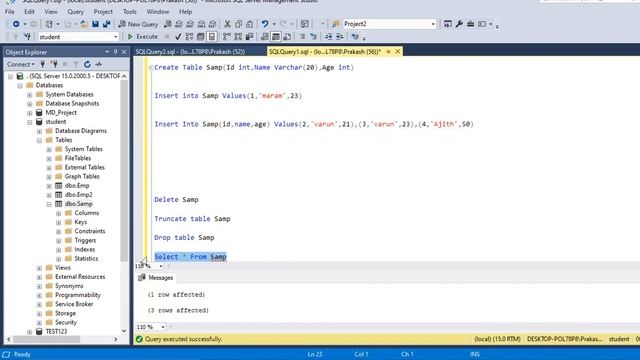Open the Connect dropdown in Object Explorer
The image size is (640, 360).
tap(20, 64)
